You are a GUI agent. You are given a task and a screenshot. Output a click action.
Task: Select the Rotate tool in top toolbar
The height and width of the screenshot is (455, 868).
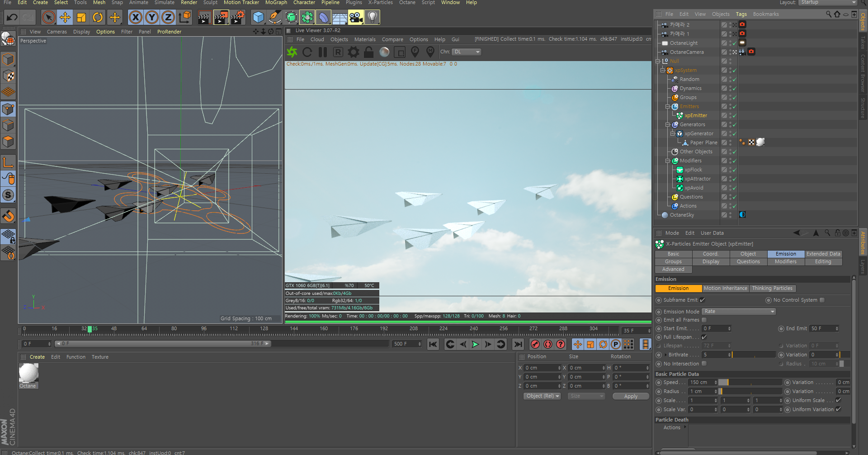pos(98,18)
